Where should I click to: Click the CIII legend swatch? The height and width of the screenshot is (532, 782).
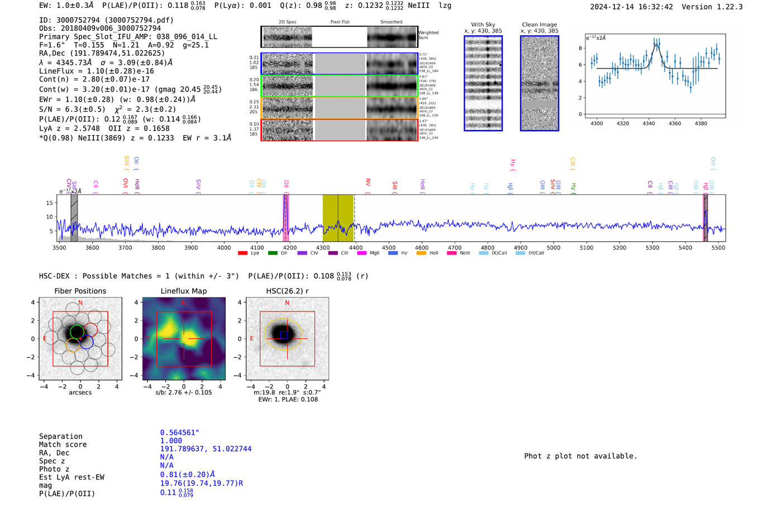pyautogui.click(x=333, y=253)
